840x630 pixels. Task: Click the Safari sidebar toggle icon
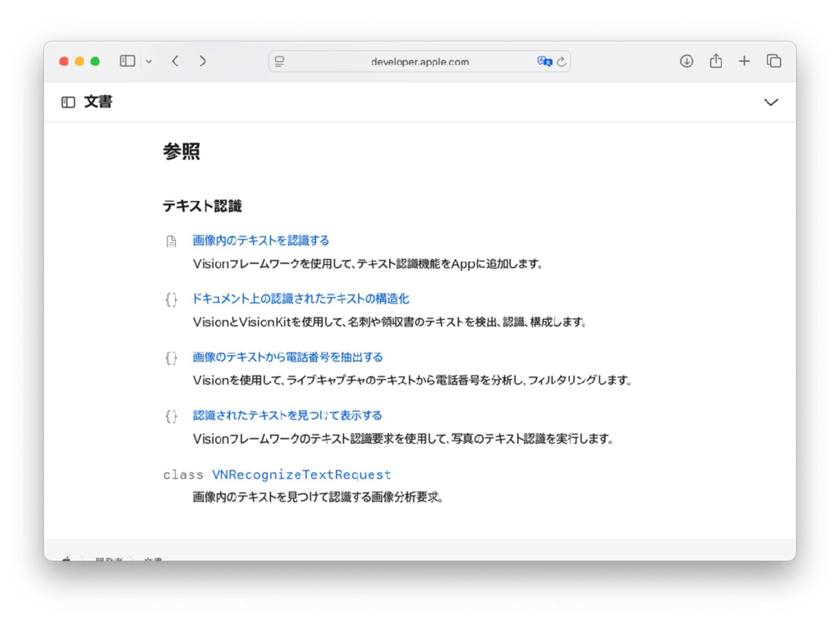click(127, 61)
